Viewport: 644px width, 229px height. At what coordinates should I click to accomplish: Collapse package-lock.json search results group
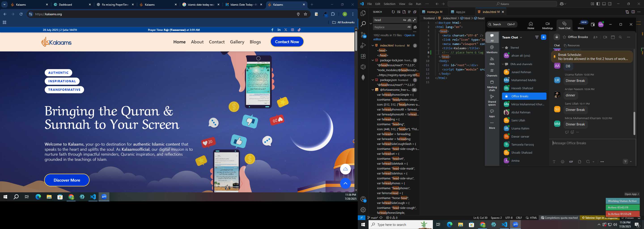373,60
